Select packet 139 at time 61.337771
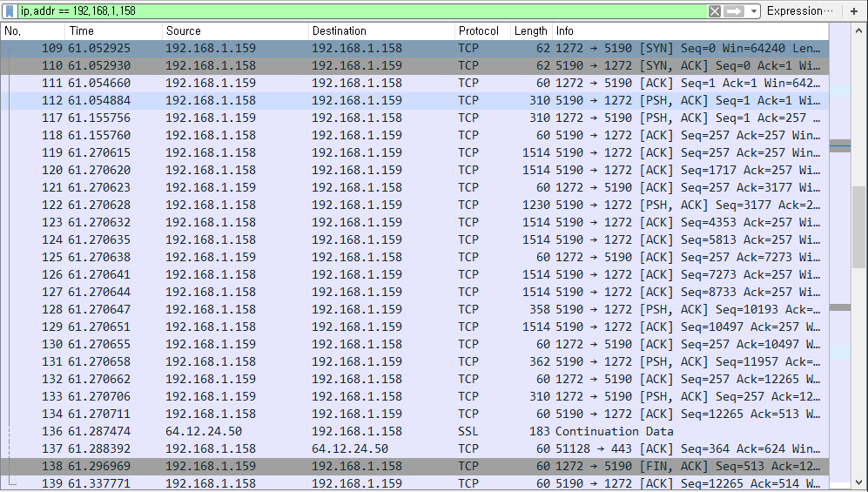The width and height of the screenshot is (868, 492). click(x=414, y=483)
